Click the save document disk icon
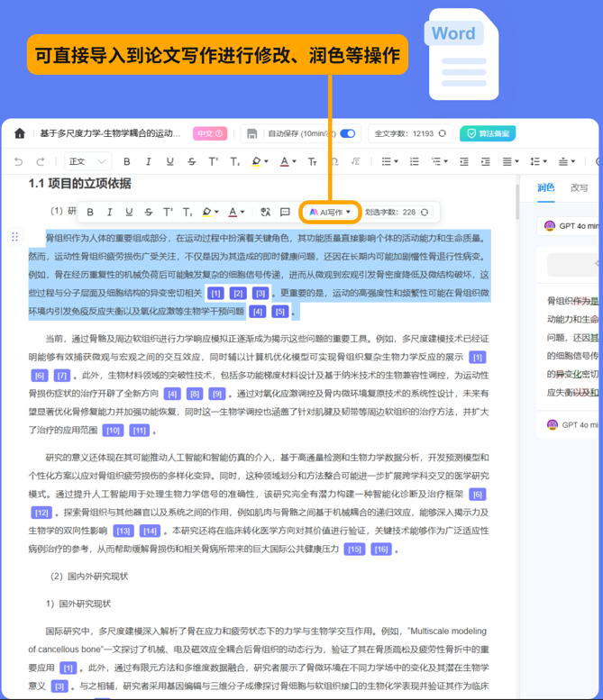603x700 pixels. [251, 133]
